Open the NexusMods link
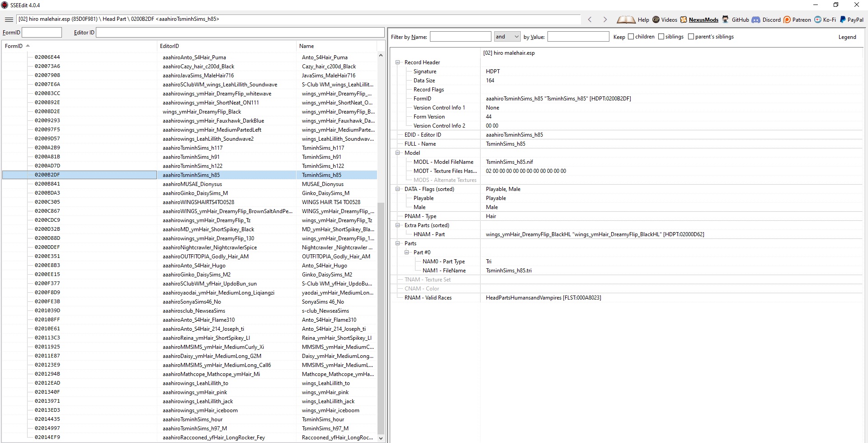868x443 pixels. click(703, 20)
